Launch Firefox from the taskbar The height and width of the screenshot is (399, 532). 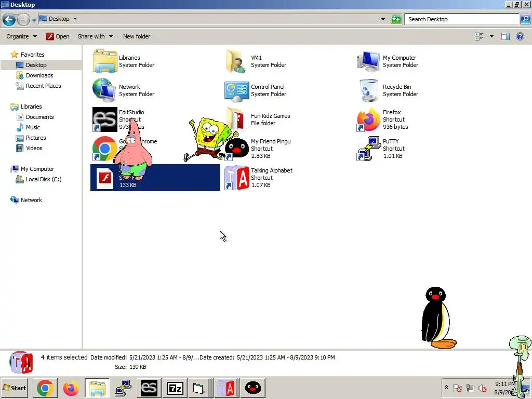(x=71, y=388)
